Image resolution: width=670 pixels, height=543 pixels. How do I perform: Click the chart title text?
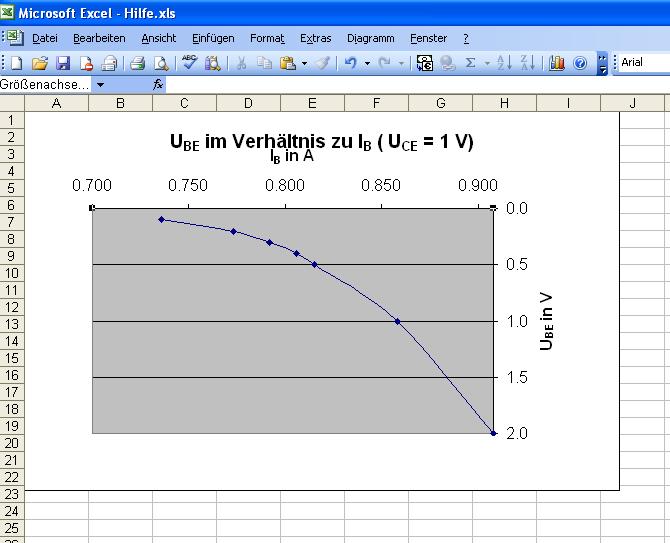tap(322, 142)
